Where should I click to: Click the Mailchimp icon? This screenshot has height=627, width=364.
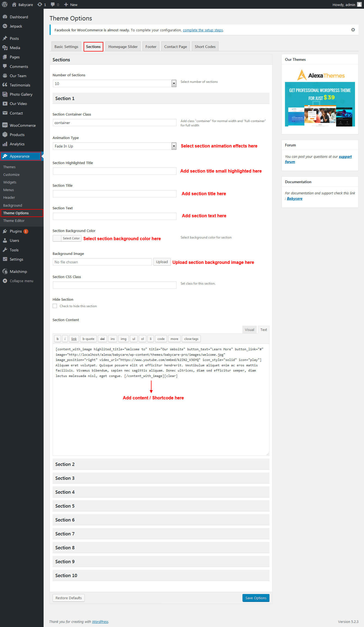tap(5, 271)
